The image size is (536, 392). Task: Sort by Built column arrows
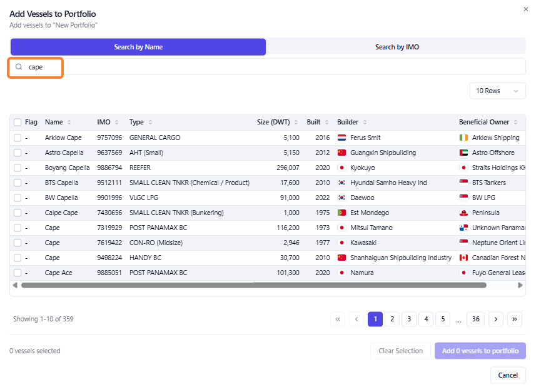(327, 123)
